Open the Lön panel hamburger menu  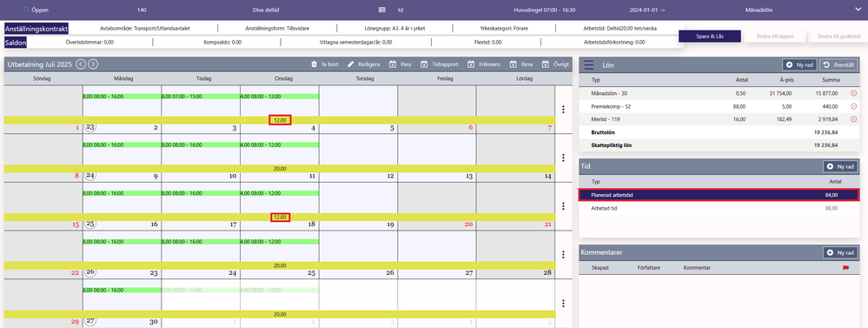[x=588, y=65]
